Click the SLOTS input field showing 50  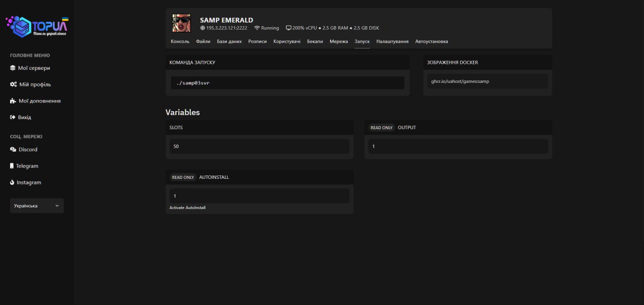coord(259,146)
